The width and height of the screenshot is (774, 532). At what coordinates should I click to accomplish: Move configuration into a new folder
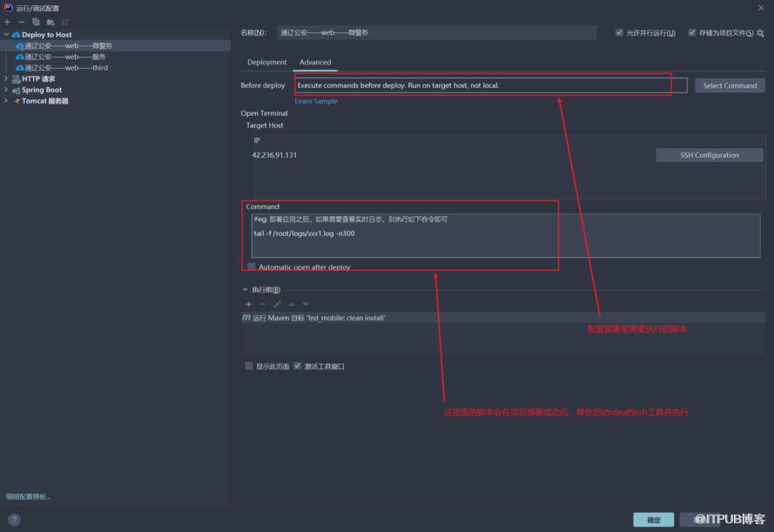(x=50, y=22)
